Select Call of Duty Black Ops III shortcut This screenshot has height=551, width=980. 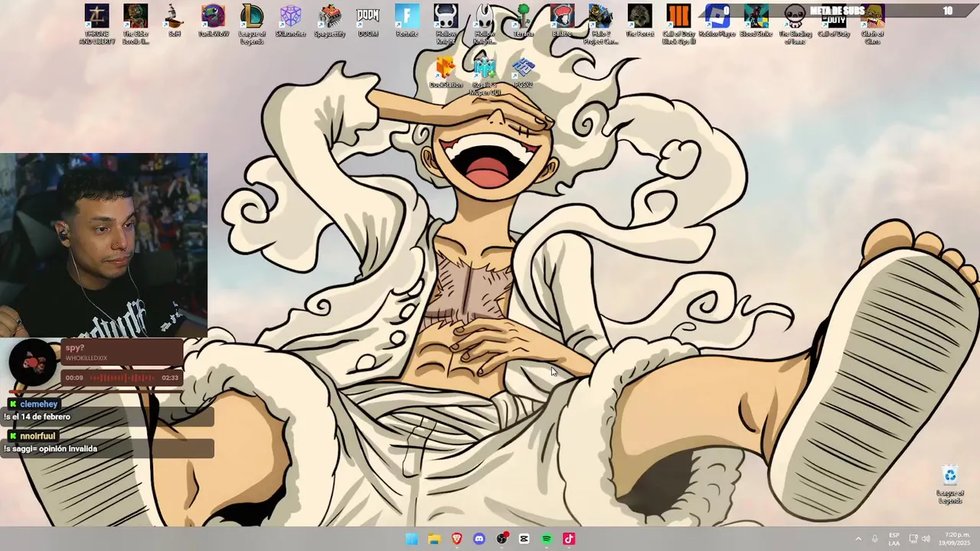(678, 24)
